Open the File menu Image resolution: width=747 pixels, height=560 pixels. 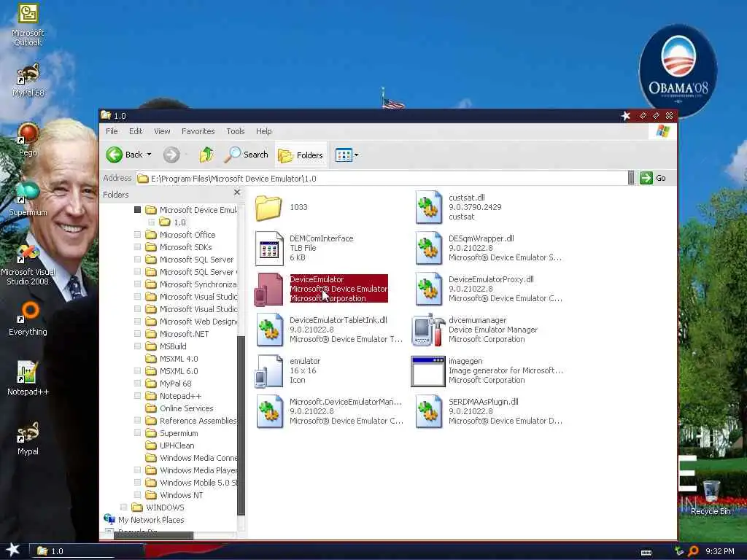pyautogui.click(x=112, y=131)
